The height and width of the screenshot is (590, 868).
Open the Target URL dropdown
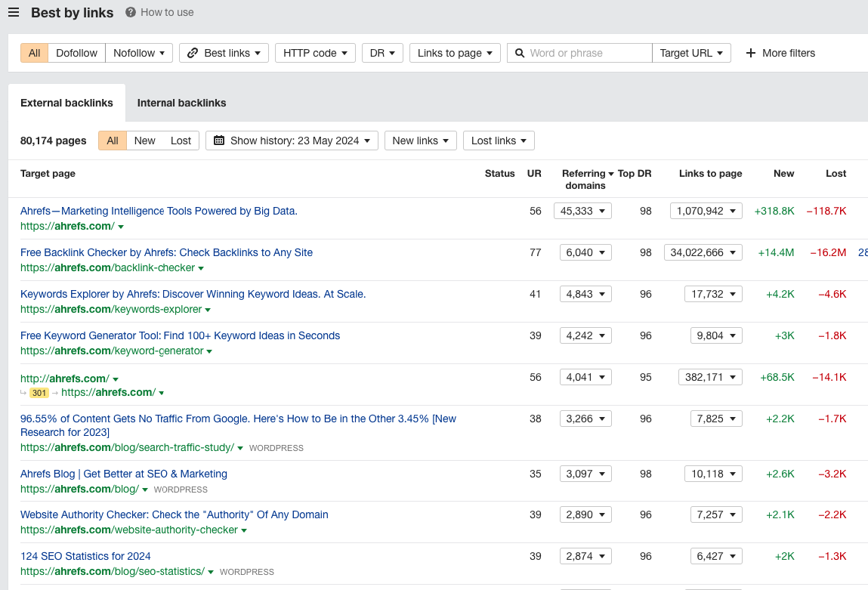(x=691, y=53)
